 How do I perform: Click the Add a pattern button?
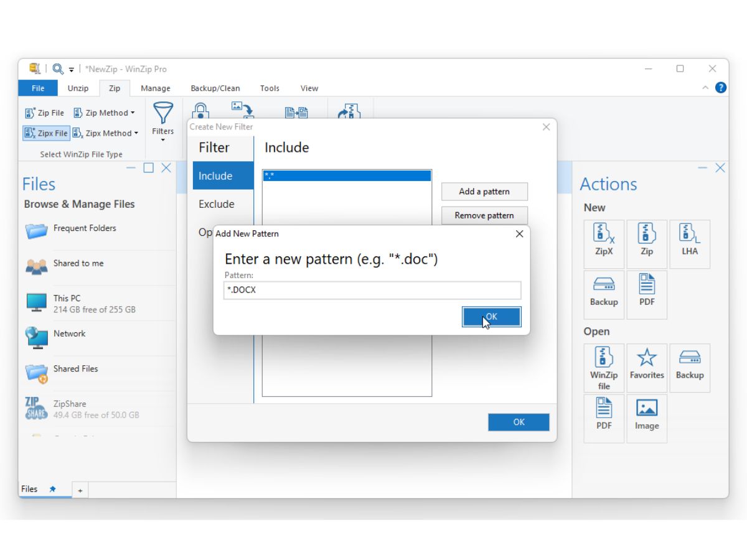point(484,192)
